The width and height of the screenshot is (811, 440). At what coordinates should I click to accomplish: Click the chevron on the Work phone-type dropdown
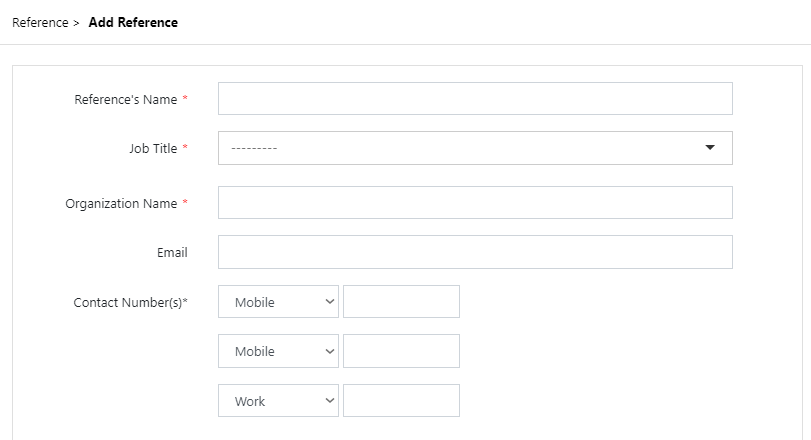pos(330,401)
